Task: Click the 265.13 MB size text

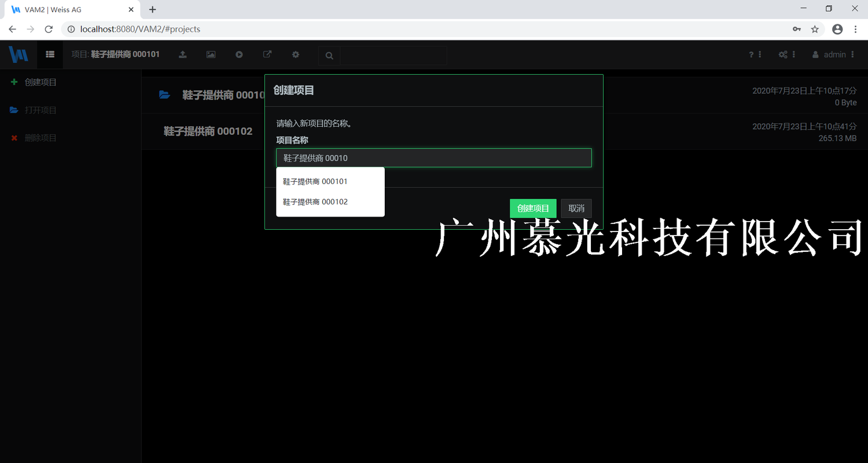Action: point(837,138)
